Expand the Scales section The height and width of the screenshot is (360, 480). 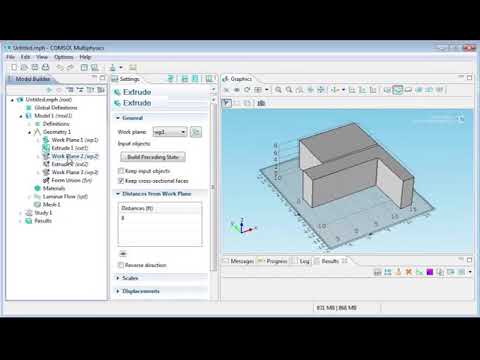(118, 278)
